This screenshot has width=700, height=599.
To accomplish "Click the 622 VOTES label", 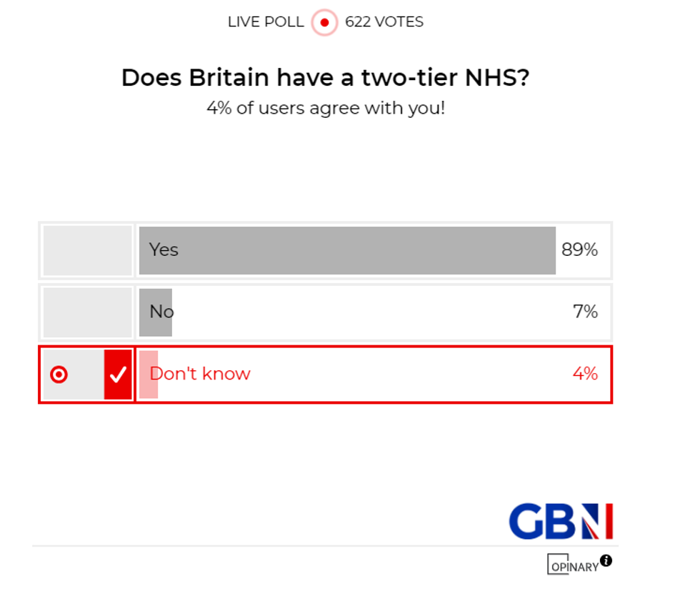I will pyautogui.click(x=383, y=22).
